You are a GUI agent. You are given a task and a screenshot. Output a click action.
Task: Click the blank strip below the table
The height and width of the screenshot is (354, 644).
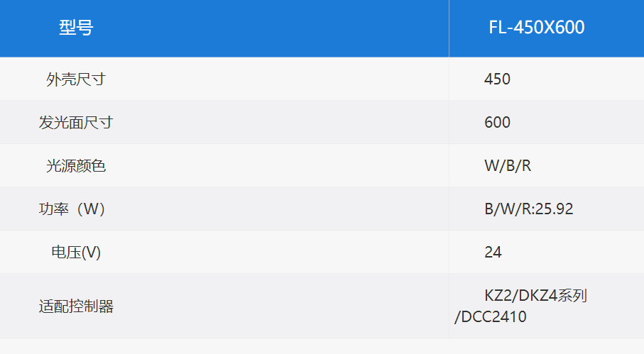tap(322, 347)
